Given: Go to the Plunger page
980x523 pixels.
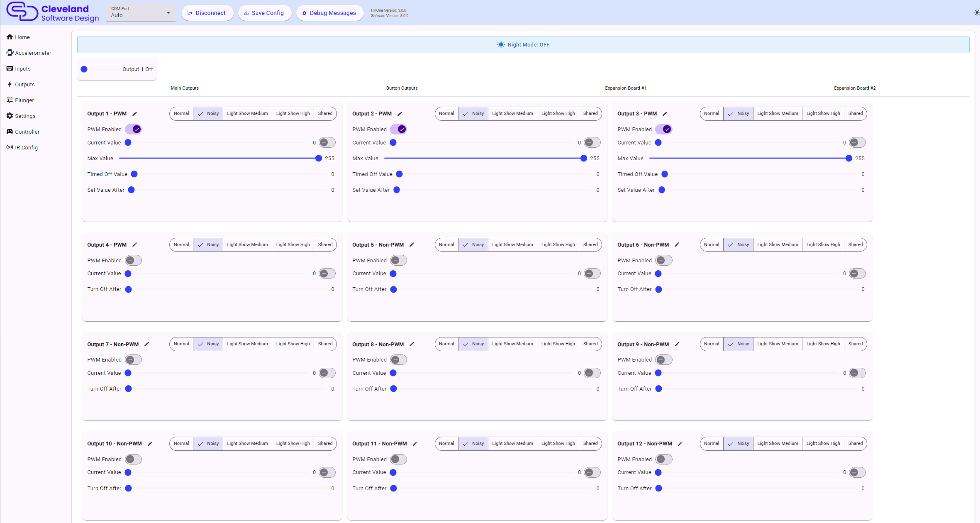Looking at the screenshot, I should [20, 100].
